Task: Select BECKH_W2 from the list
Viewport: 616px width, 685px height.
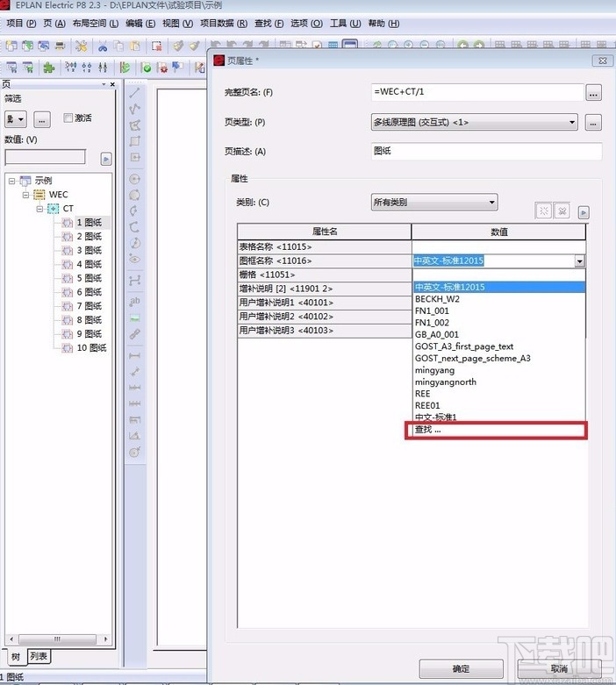Action: pos(498,299)
